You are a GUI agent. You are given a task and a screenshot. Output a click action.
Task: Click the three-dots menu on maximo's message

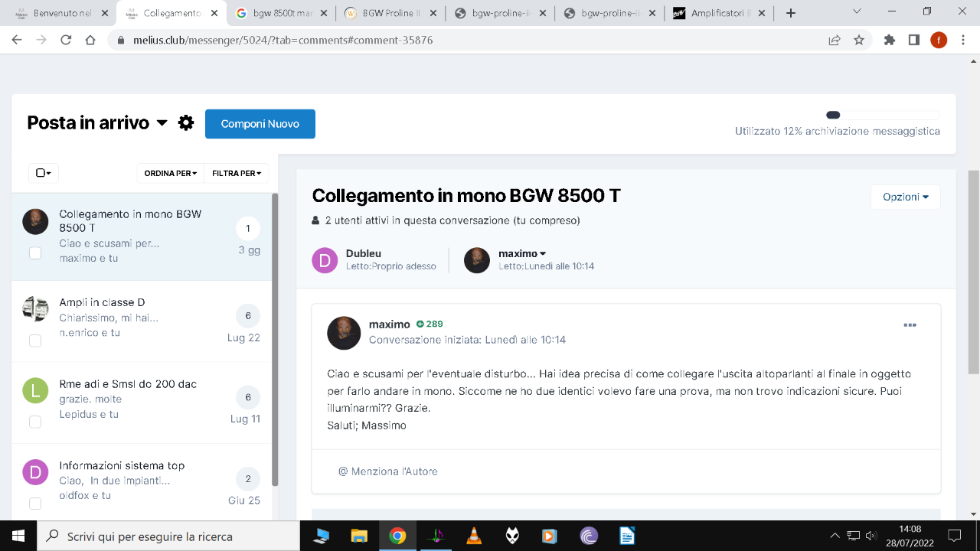pos(910,325)
